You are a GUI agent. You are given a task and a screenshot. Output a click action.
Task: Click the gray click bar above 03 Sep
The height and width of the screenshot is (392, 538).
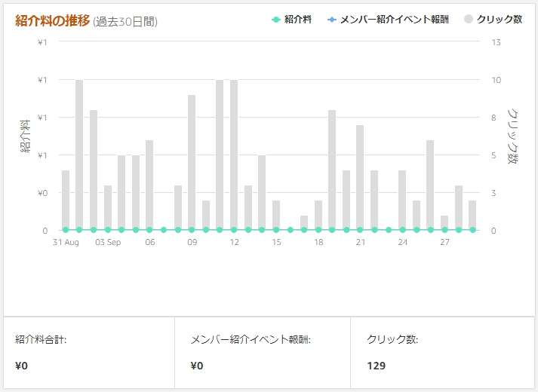pos(108,207)
